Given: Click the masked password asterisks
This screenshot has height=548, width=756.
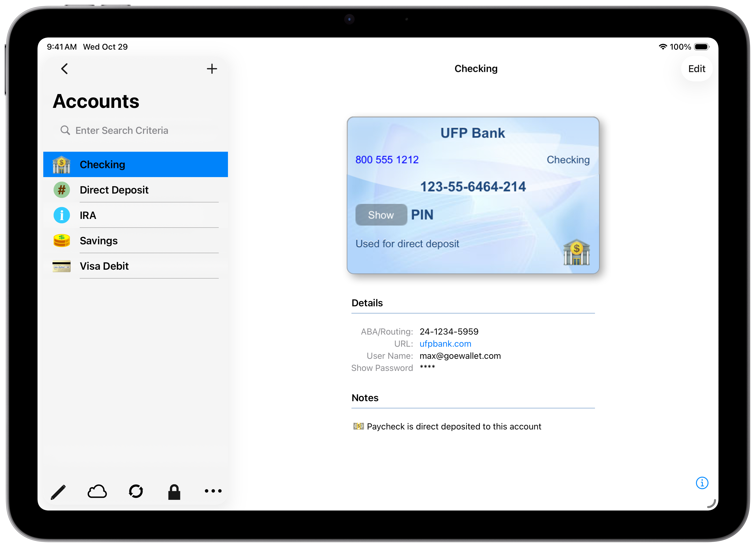Looking at the screenshot, I should (427, 367).
